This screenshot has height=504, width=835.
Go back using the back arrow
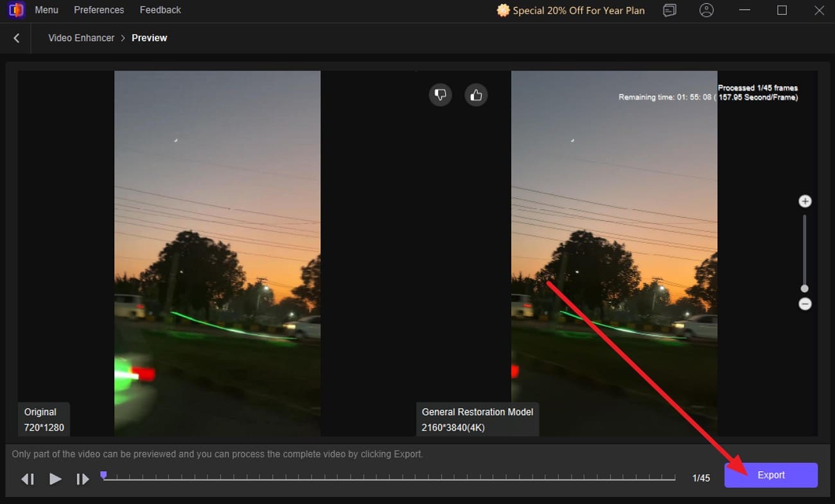[x=17, y=38]
